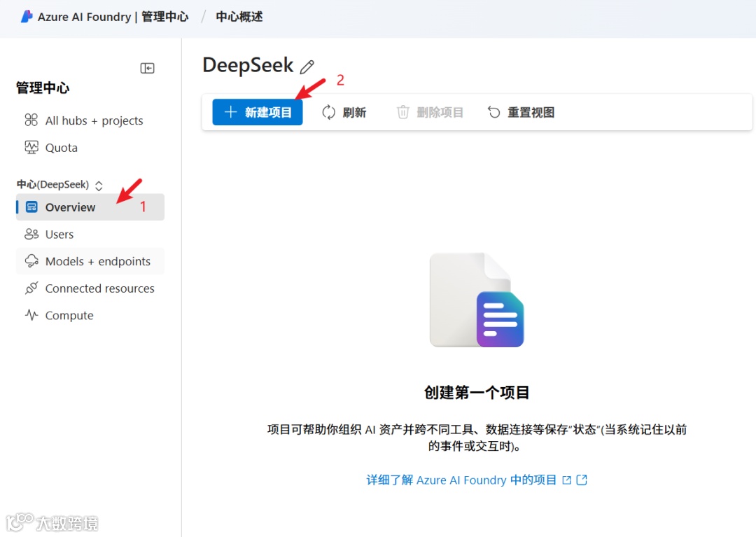Click the last external-link icon after the 详细了解 link
The width and height of the screenshot is (756, 537).
[582, 480]
